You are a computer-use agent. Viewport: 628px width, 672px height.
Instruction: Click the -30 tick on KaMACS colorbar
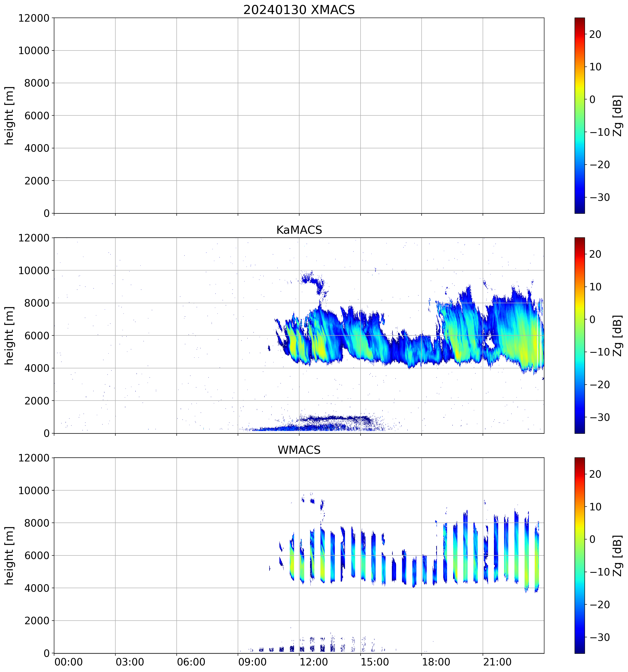point(600,417)
